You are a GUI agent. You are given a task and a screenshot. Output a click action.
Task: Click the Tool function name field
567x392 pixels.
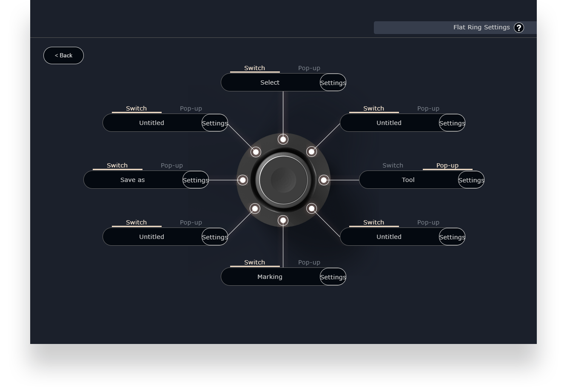(x=408, y=180)
